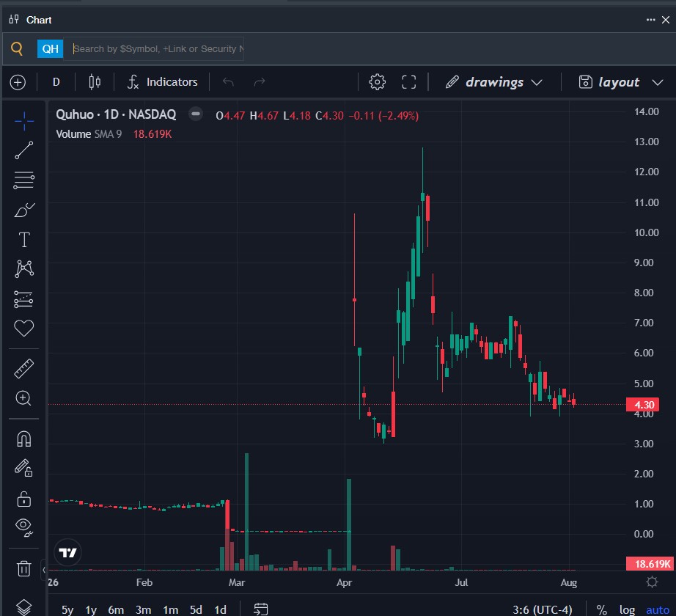
Task: Click the 18.619K volume axis label
Action: pos(650,563)
